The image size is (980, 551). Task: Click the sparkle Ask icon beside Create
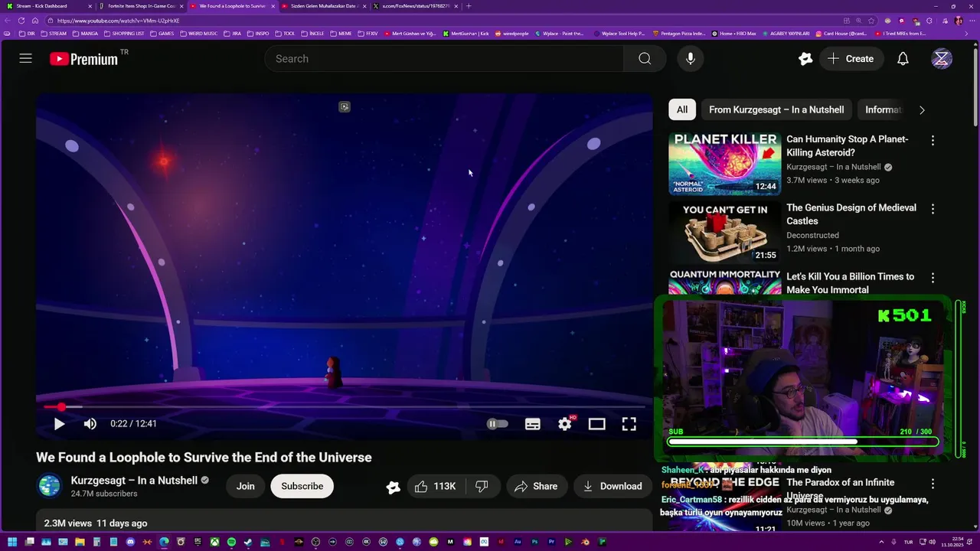coord(805,59)
